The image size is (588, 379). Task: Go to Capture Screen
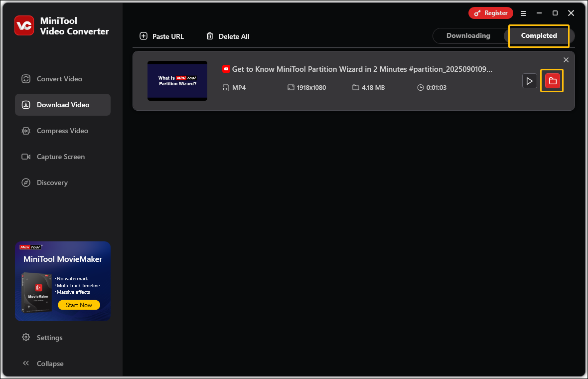tap(63, 157)
